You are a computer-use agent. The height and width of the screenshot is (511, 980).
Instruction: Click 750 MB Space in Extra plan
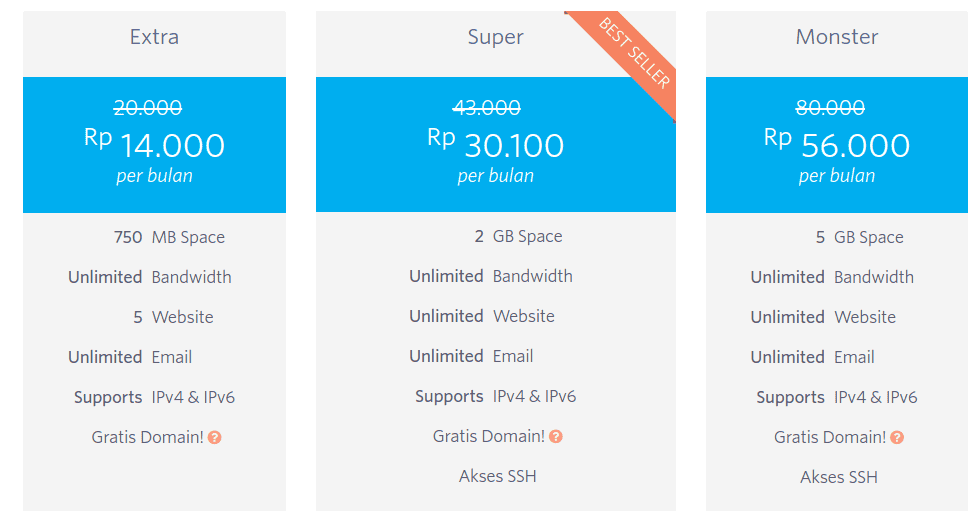coord(169,238)
